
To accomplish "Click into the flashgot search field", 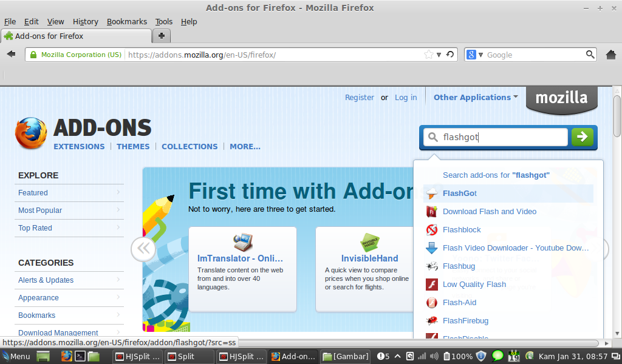I will 496,137.
